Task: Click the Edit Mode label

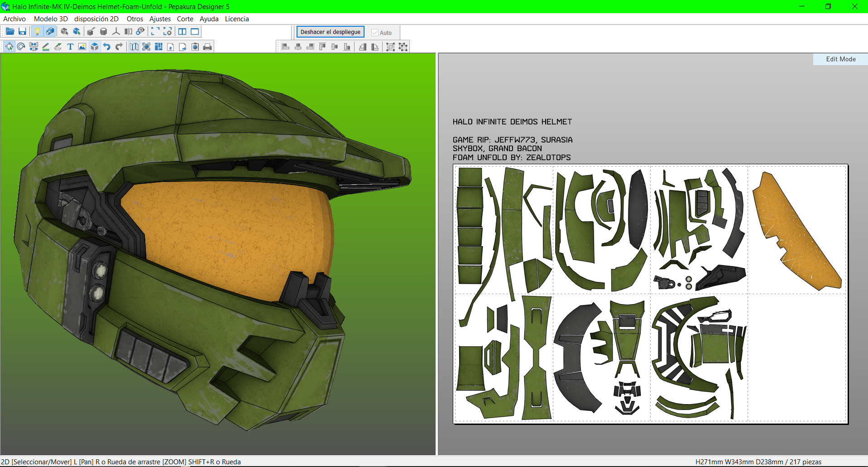Action: tap(840, 59)
